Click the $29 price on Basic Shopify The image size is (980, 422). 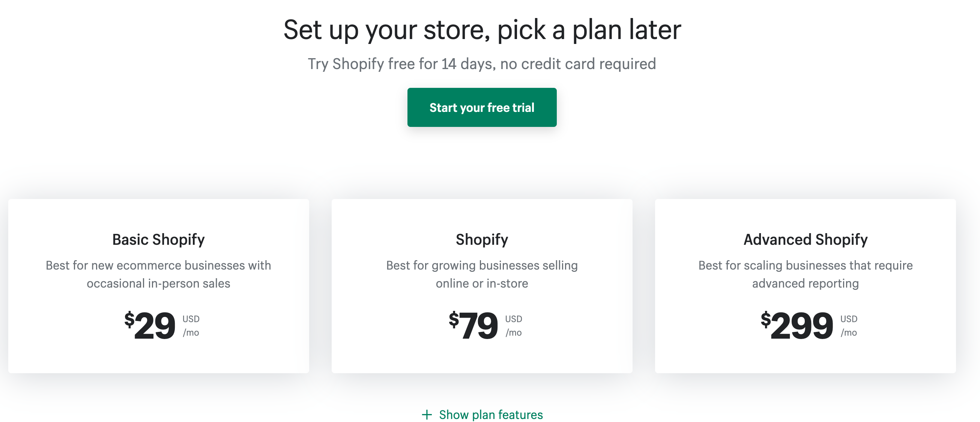click(154, 326)
